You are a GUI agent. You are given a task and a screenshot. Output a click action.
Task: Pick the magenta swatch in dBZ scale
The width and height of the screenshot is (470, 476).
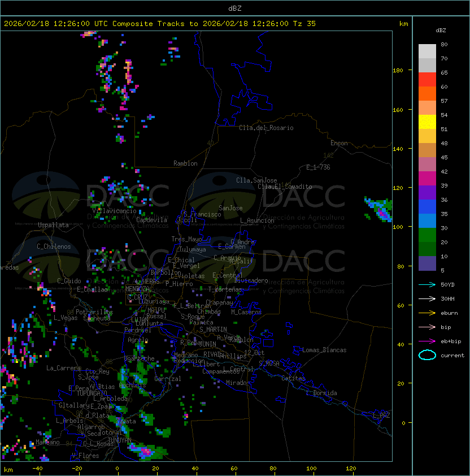[427, 179]
